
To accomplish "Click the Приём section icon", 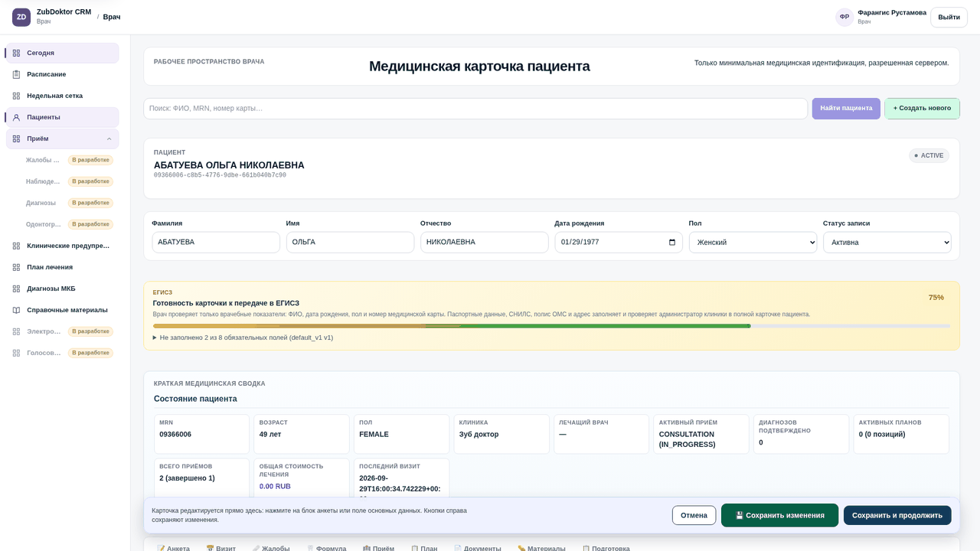I will [x=16, y=139].
